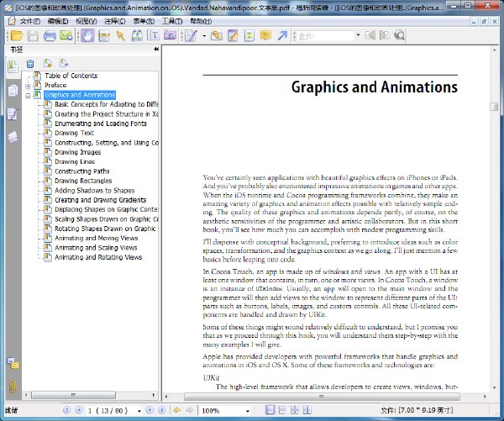Open Adding Shadows to Shapes bookmark
This screenshot has height=421, width=504.
pos(94,191)
